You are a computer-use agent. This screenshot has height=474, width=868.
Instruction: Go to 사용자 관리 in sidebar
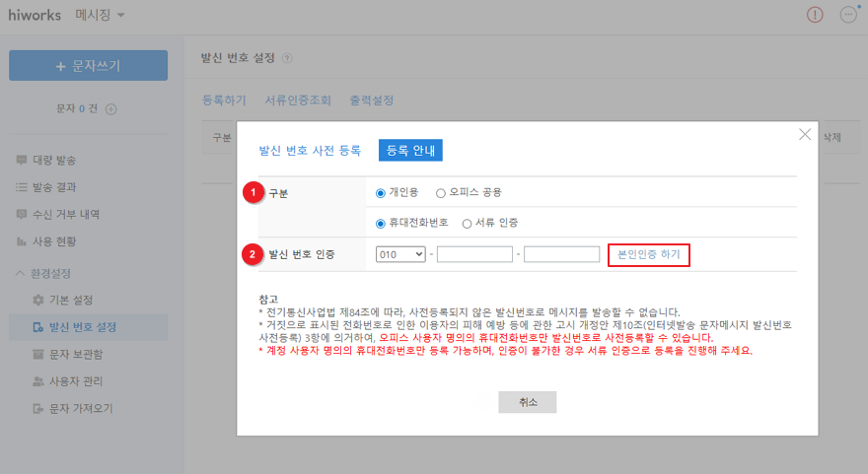pos(76,381)
